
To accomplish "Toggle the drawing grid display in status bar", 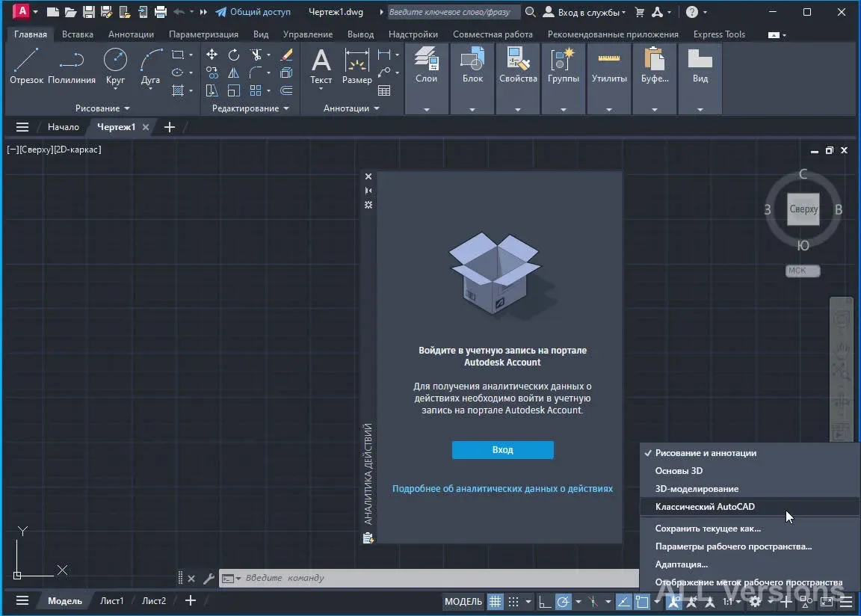I will tap(495, 602).
